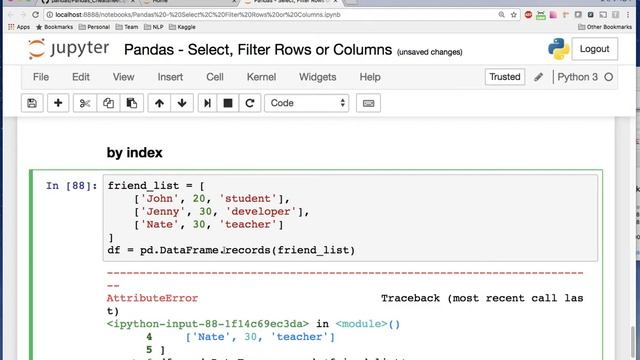Click the browser address bar URL
This screenshot has height=360, width=640.
[x=198, y=15]
